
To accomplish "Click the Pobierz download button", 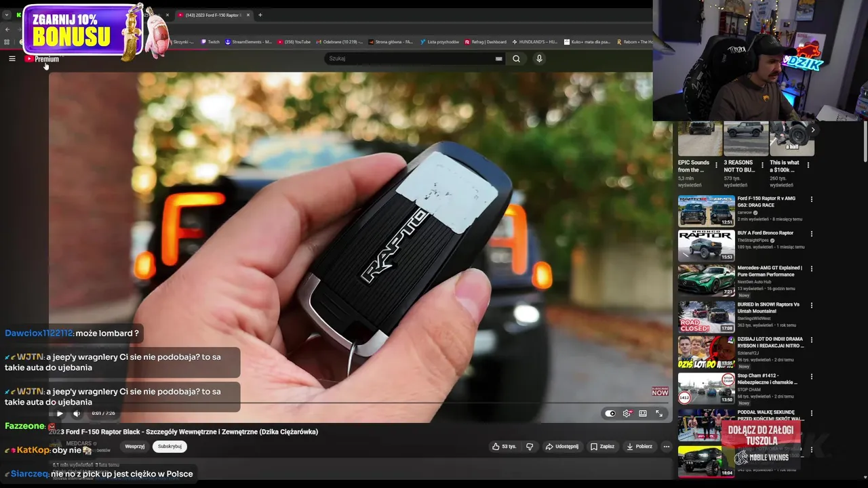I will coord(639,447).
